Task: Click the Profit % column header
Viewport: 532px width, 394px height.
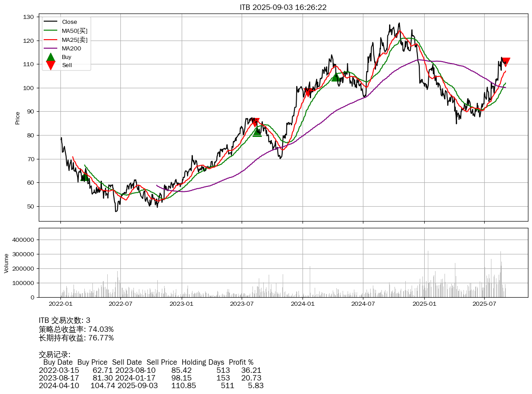Action: pyautogui.click(x=241, y=362)
